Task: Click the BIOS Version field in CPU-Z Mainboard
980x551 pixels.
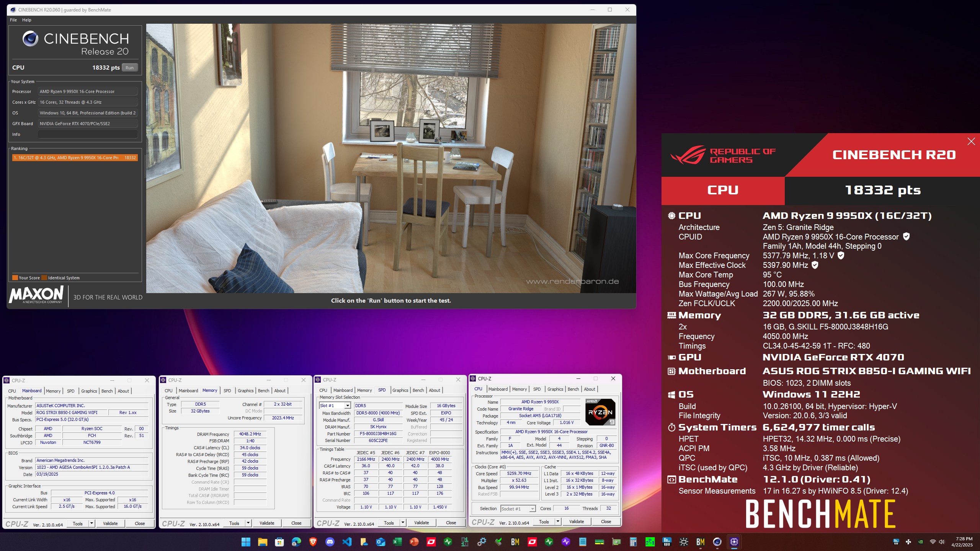Action: pyautogui.click(x=91, y=468)
